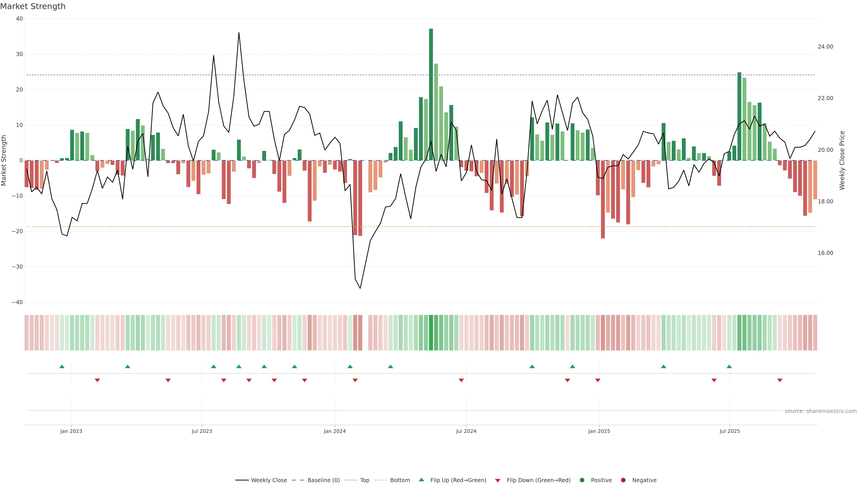Click the Weekly Close Price axis title
Image resolution: width=868 pixels, height=488 pixels.
point(842,160)
